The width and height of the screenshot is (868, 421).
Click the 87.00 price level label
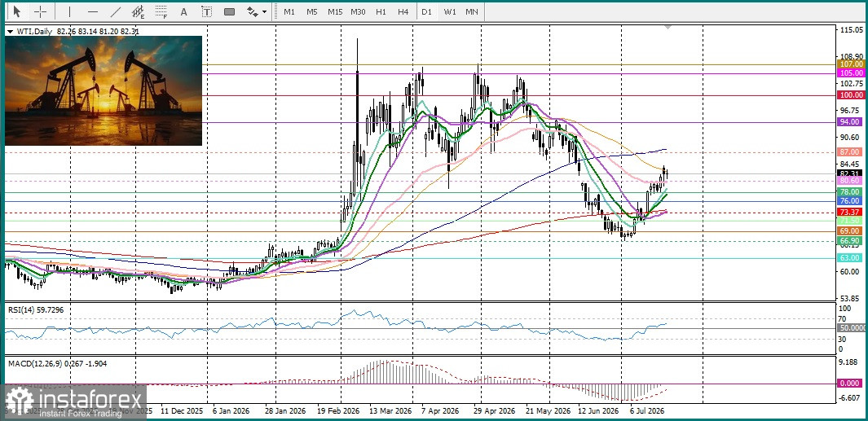[852, 151]
